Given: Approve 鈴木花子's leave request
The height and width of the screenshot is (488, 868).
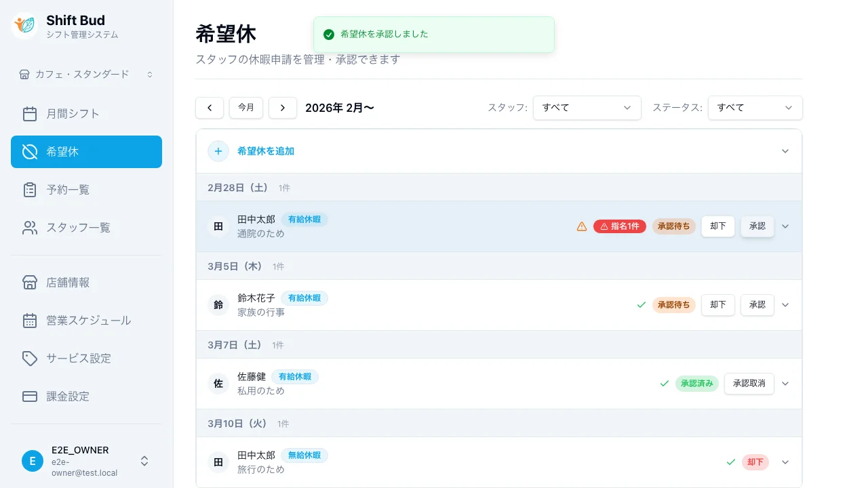Looking at the screenshot, I should 757,305.
